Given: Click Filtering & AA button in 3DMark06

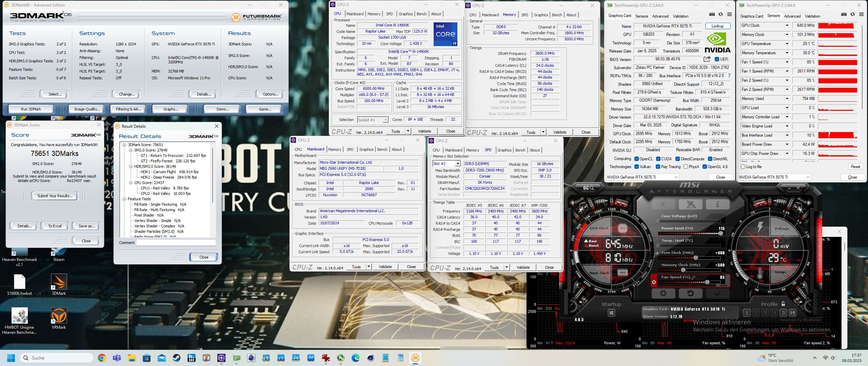Looking at the screenshot, I should click(x=129, y=109).
